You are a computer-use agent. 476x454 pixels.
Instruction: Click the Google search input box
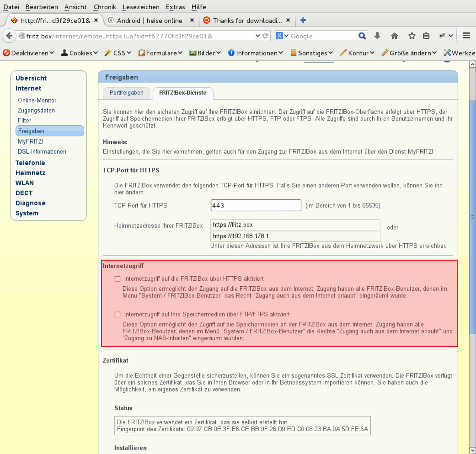(x=324, y=36)
